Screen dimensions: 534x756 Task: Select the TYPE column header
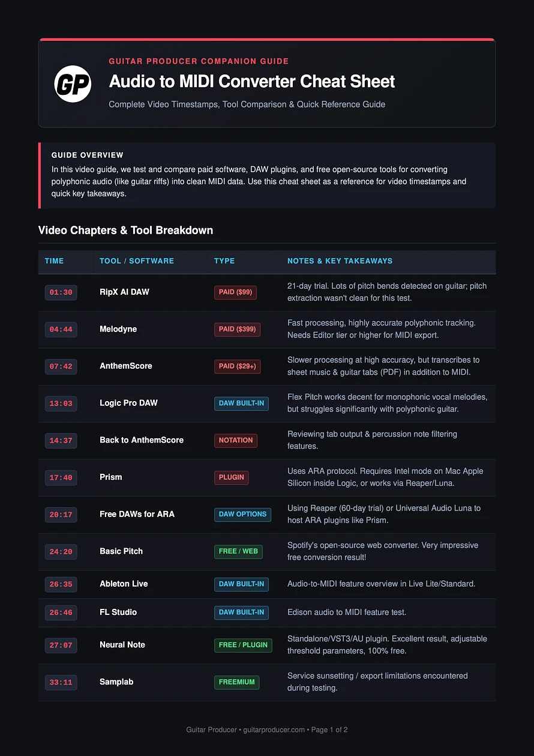click(224, 261)
